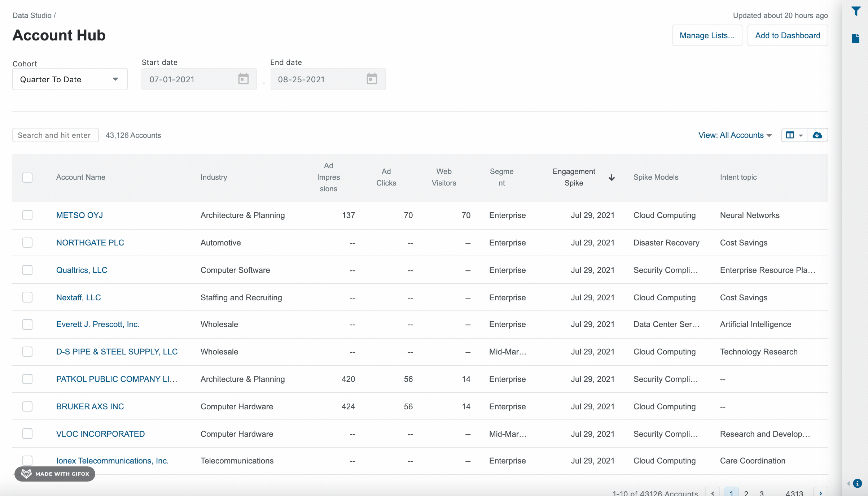Expand the View: All Accounts dropdown
The height and width of the screenshot is (496, 868).
[x=735, y=135]
